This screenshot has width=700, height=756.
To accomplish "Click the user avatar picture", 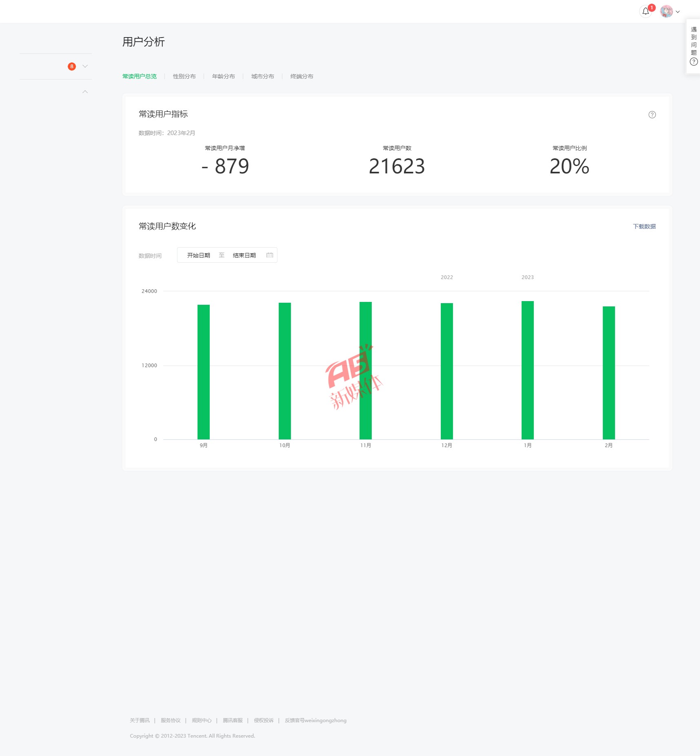I will [666, 11].
